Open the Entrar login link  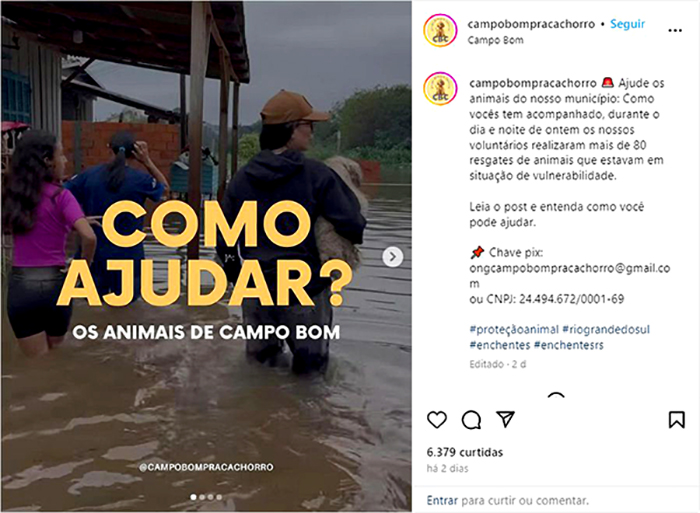click(x=442, y=500)
